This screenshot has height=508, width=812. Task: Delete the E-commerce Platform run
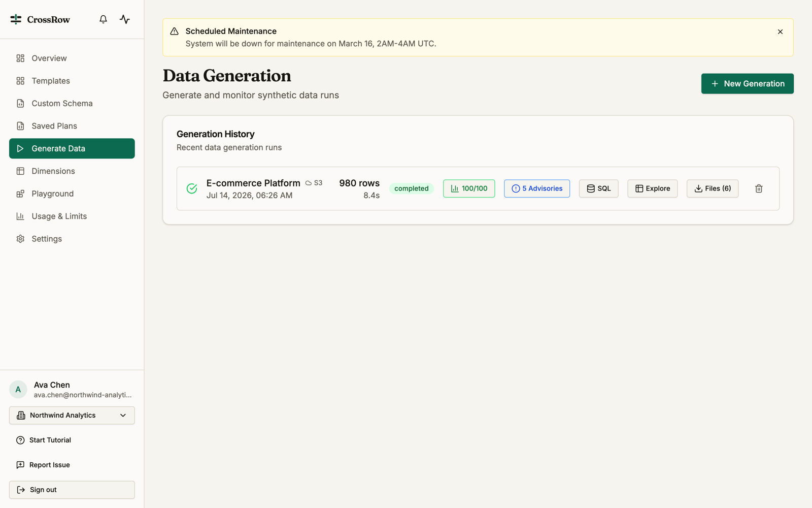(759, 188)
